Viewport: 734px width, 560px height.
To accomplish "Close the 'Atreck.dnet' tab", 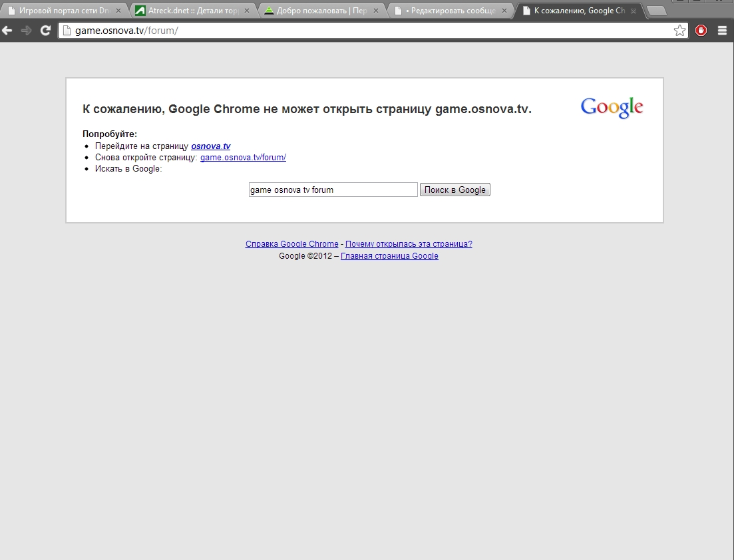I will coord(247,11).
